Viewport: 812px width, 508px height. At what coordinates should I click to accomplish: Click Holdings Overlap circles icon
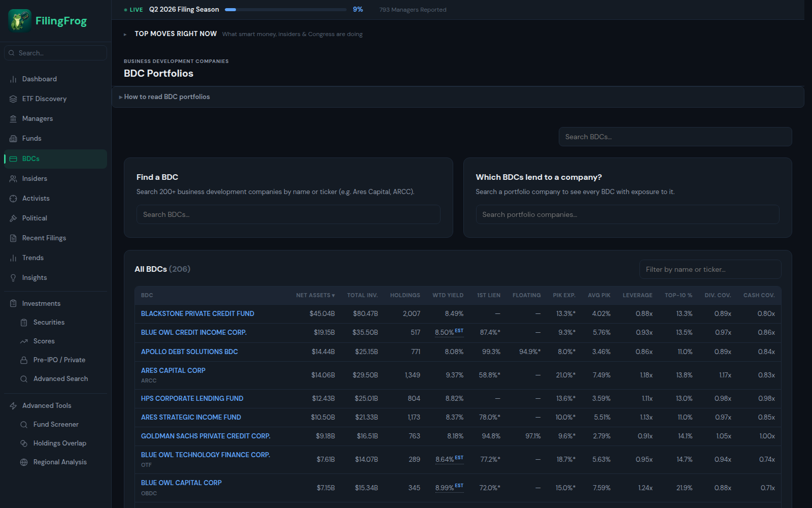24,443
